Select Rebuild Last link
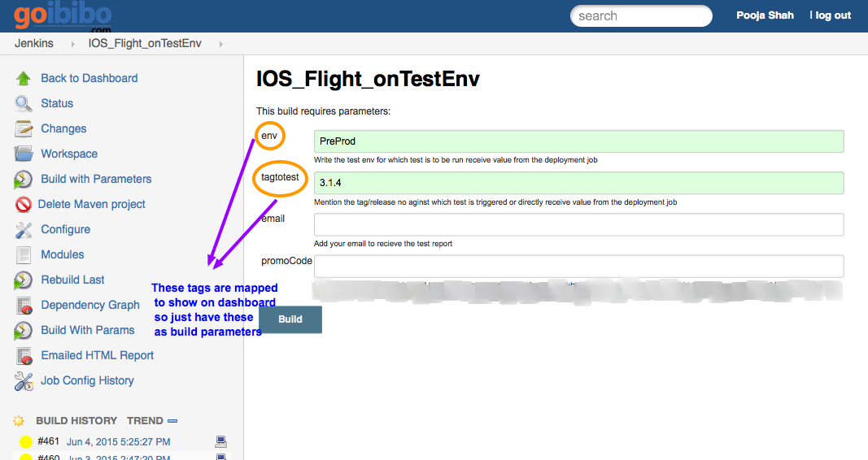The width and height of the screenshot is (868, 460). (72, 280)
